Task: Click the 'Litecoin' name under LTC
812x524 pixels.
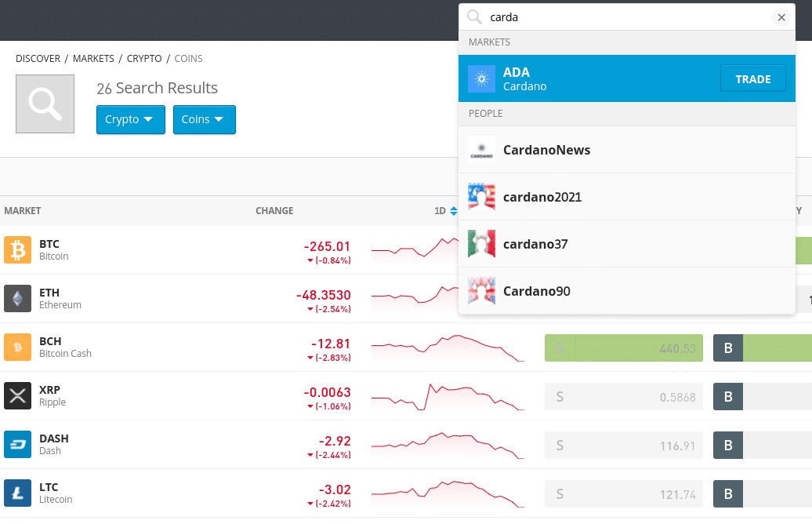Action: 56,500
